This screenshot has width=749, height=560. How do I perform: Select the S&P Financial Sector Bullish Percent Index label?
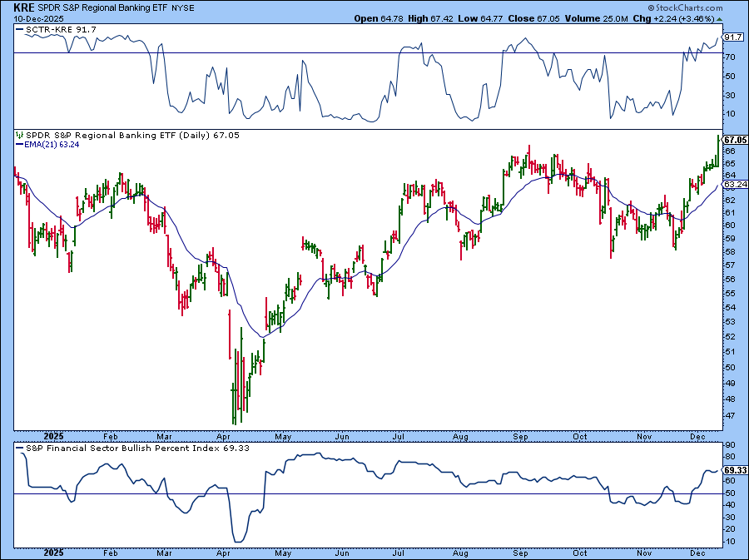point(115,448)
